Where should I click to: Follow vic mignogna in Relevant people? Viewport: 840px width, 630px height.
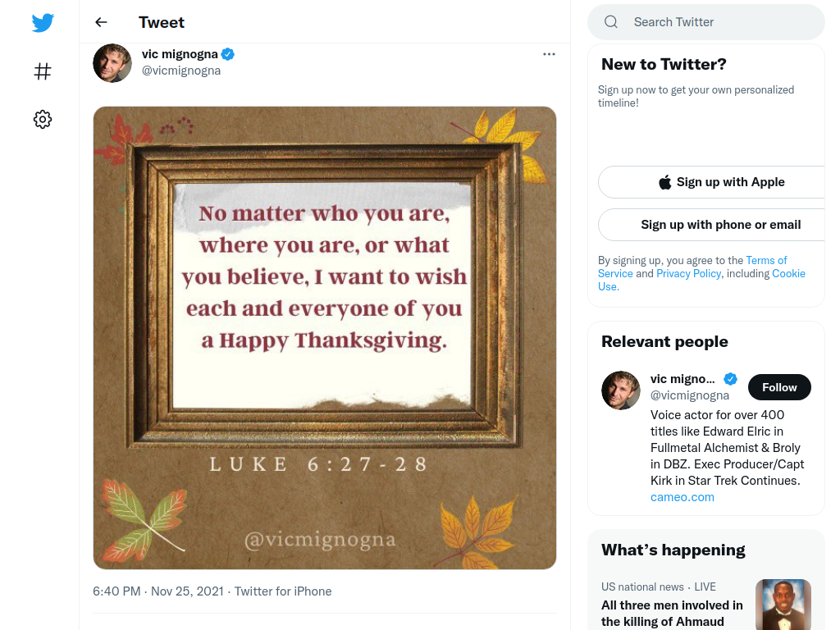(779, 387)
